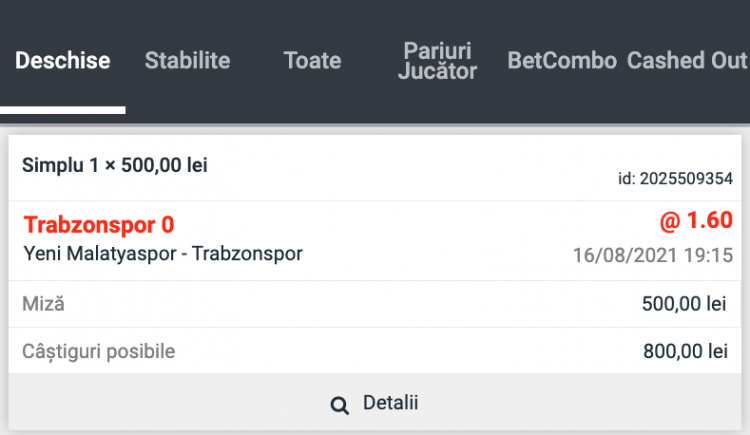This screenshot has width=750, height=435.
Task: Click the 500,00 lei stake amount
Action: pos(685,304)
